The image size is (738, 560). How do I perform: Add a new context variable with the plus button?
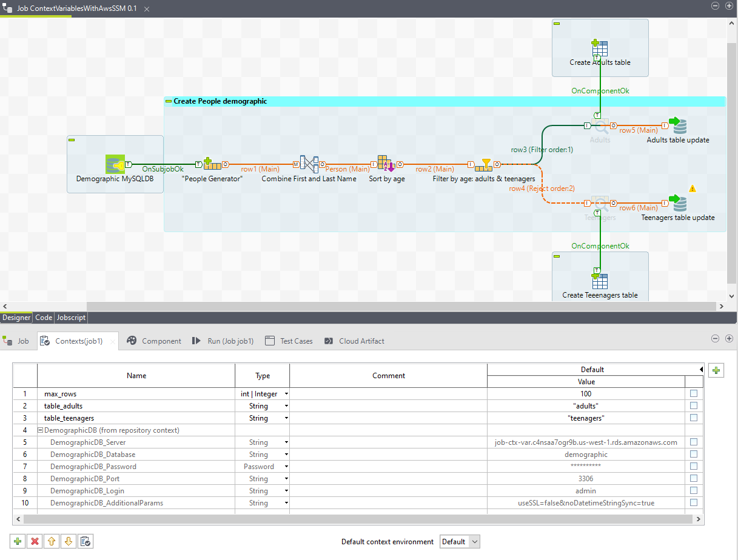coord(17,541)
